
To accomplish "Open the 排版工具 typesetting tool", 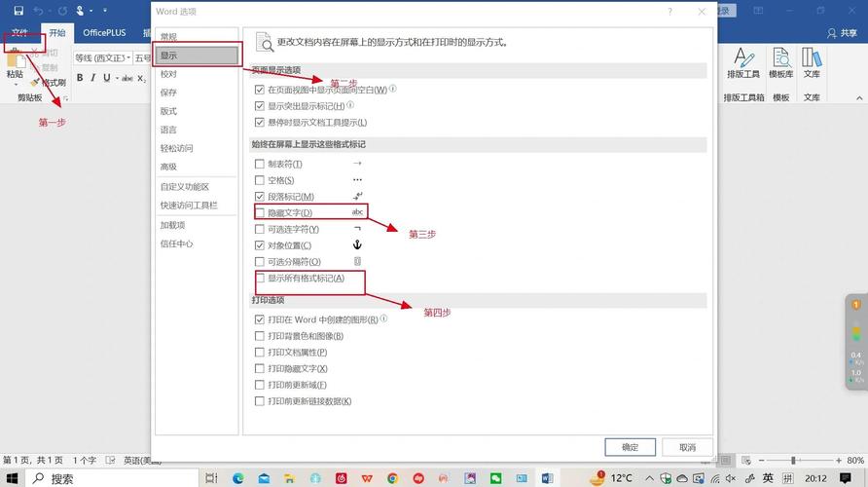I will [743, 62].
